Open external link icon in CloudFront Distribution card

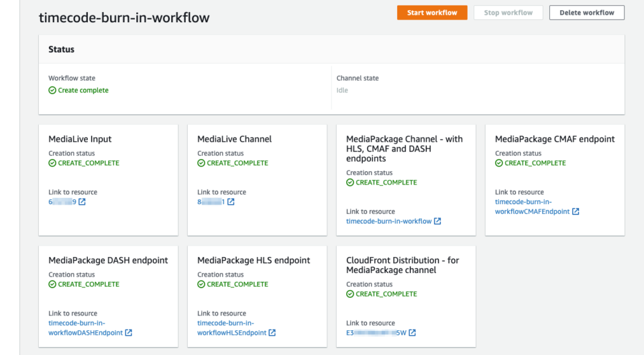[x=413, y=333]
